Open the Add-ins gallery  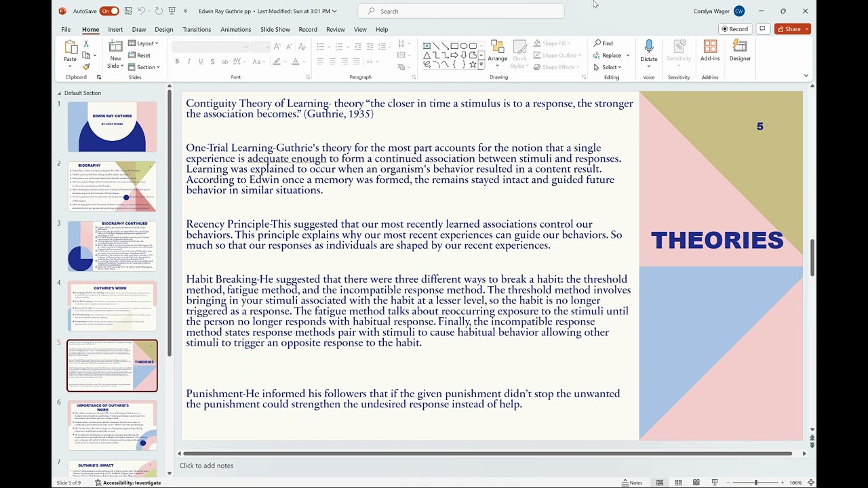pyautogui.click(x=710, y=51)
